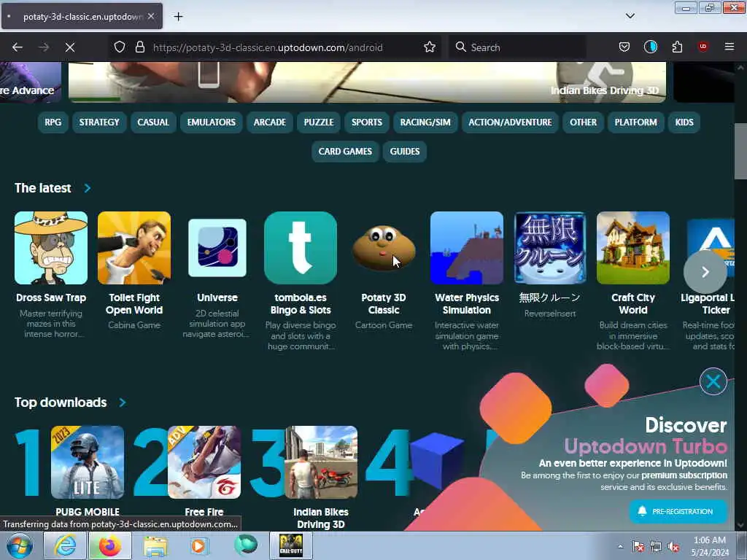The width and height of the screenshot is (747, 560).
Task: Bookmark this page with the star
Action: [x=429, y=47]
